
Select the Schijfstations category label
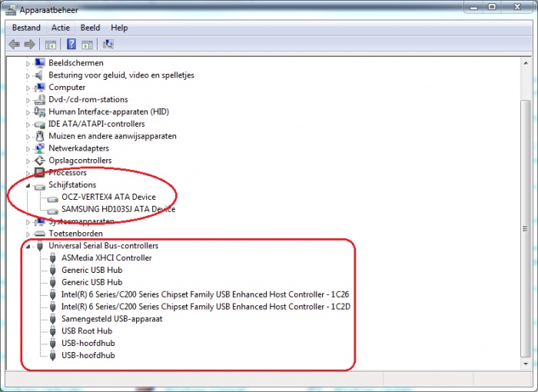72,184
